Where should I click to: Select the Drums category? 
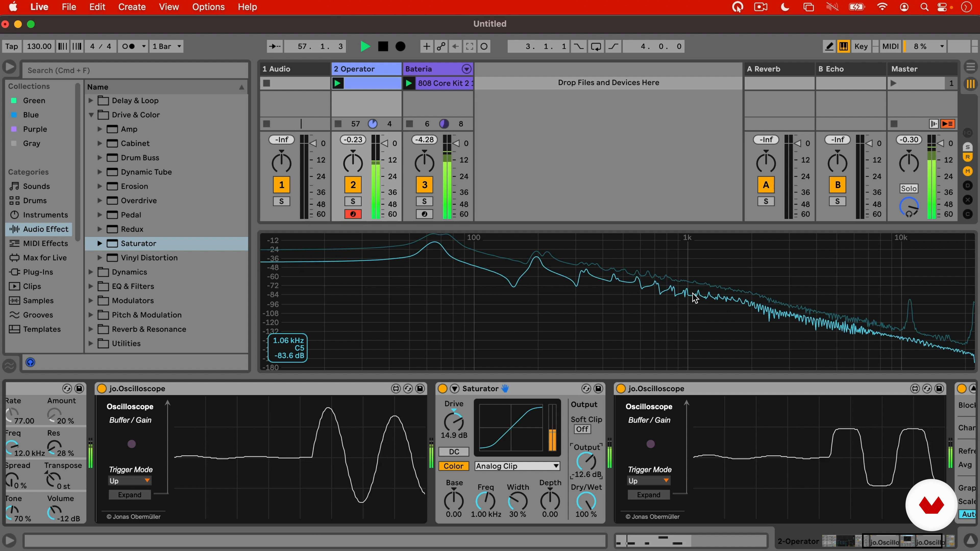click(x=35, y=201)
